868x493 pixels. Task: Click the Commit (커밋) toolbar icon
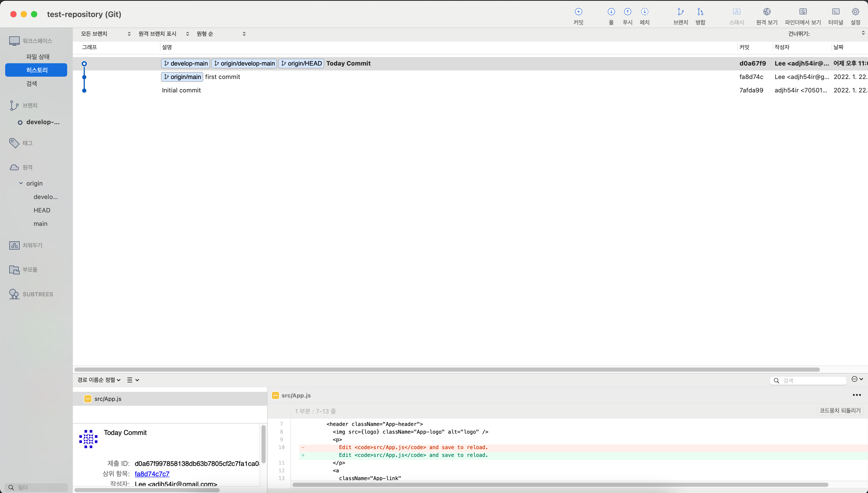tap(578, 12)
